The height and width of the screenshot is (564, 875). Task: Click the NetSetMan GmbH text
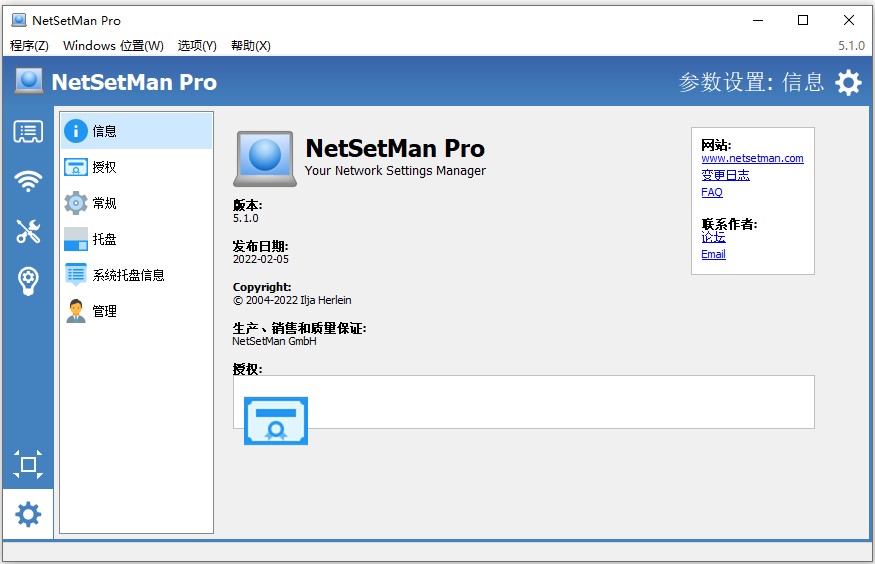click(x=274, y=341)
